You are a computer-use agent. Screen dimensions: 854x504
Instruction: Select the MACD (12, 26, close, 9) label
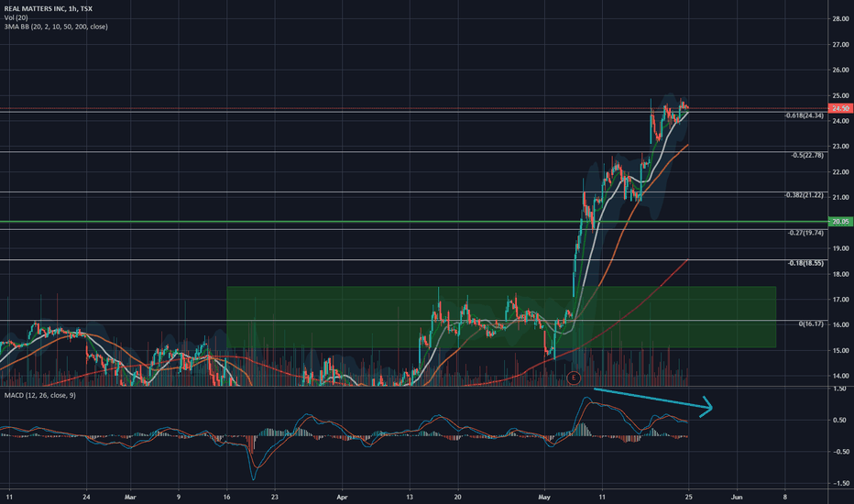(x=39, y=395)
